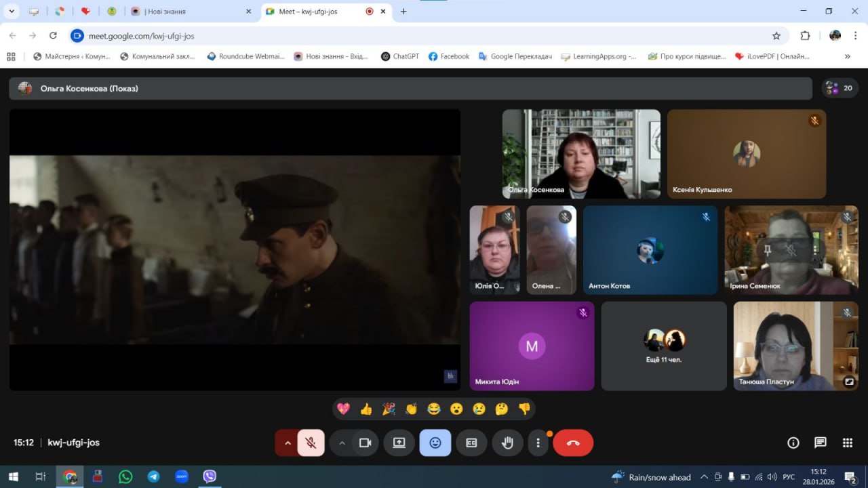Open meeting details info icon
868x488 pixels.
coord(793,443)
